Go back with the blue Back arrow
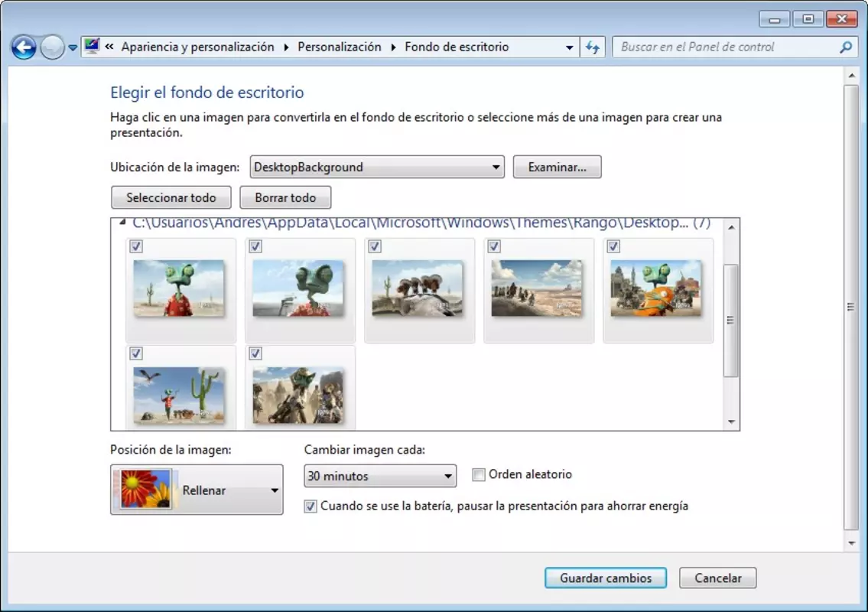Image resolution: width=868 pixels, height=612 pixels. click(24, 47)
